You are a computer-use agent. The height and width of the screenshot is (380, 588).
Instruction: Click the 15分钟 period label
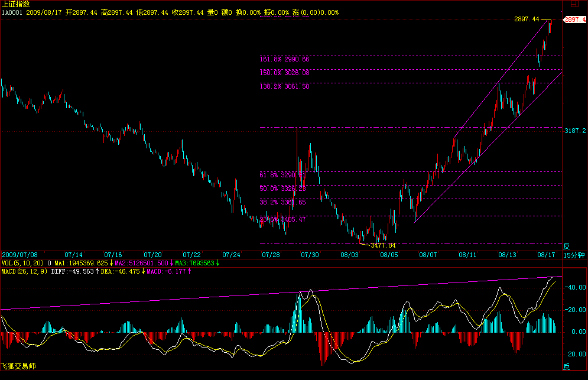[574, 255]
